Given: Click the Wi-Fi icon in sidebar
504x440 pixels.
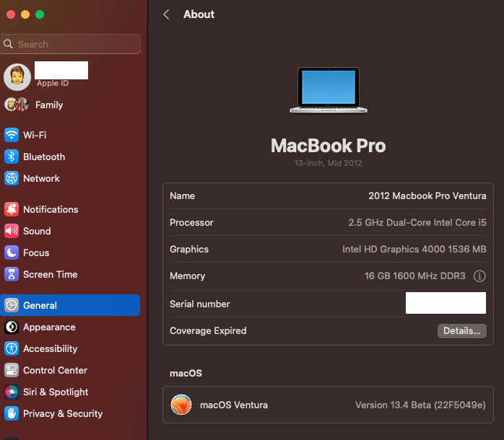Looking at the screenshot, I should [12, 135].
